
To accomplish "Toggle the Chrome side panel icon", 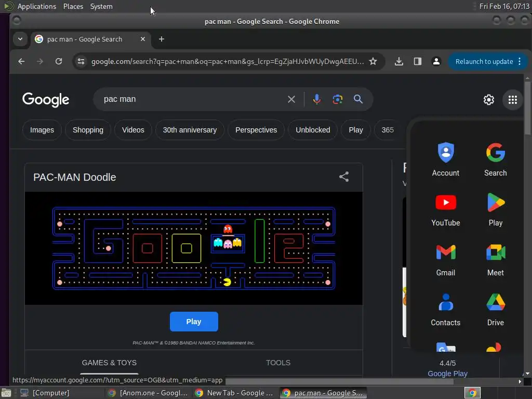I will click(x=418, y=61).
